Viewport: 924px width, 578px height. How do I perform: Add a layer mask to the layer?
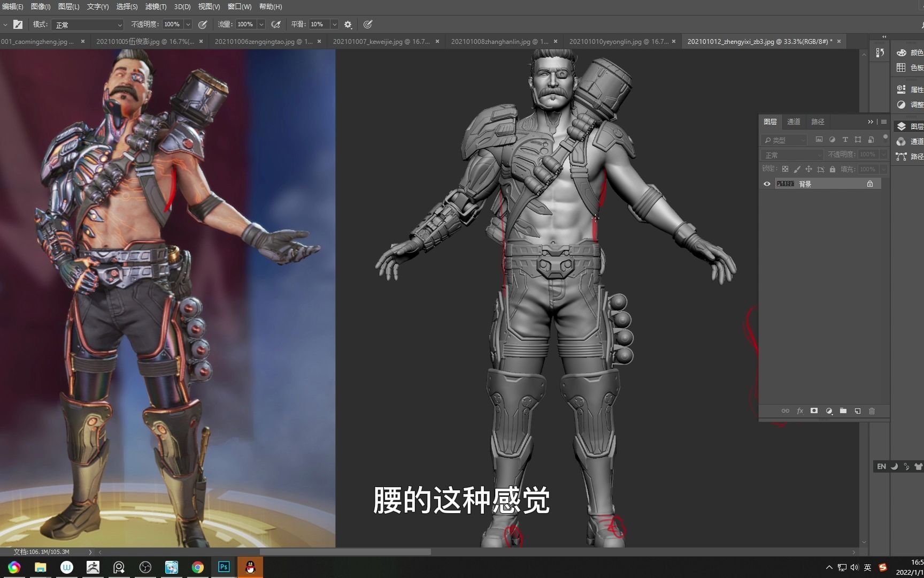(814, 410)
